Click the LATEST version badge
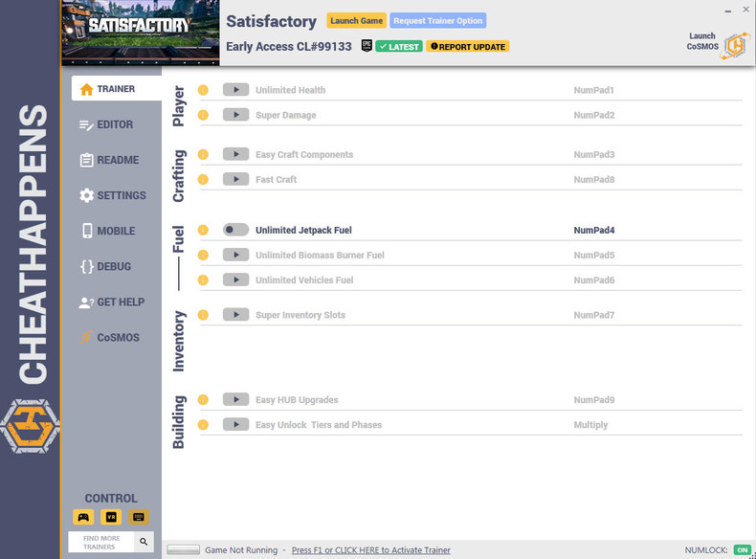Image resolution: width=756 pixels, height=559 pixels. click(x=399, y=47)
